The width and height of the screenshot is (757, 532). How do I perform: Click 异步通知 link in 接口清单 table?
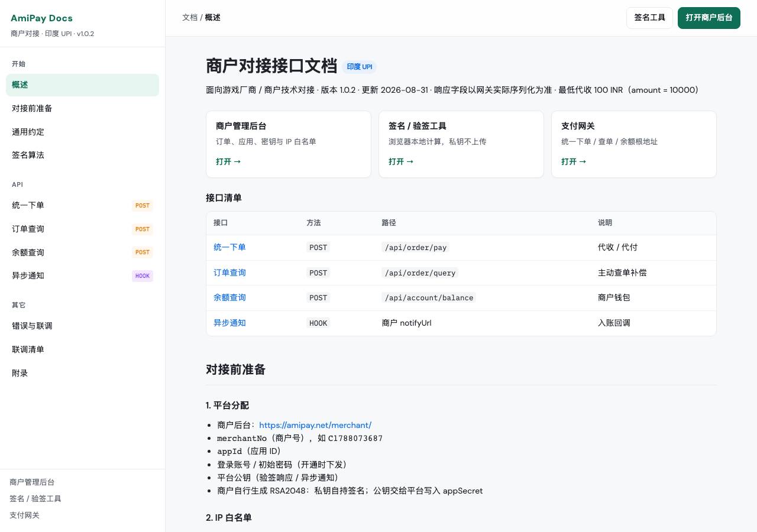click(229, 323)
